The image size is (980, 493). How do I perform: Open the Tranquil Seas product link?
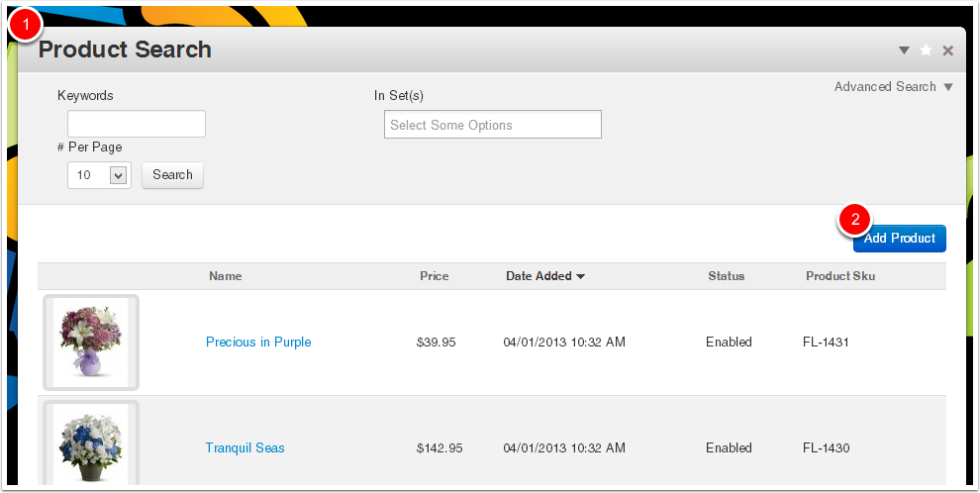tap(245, 448)
